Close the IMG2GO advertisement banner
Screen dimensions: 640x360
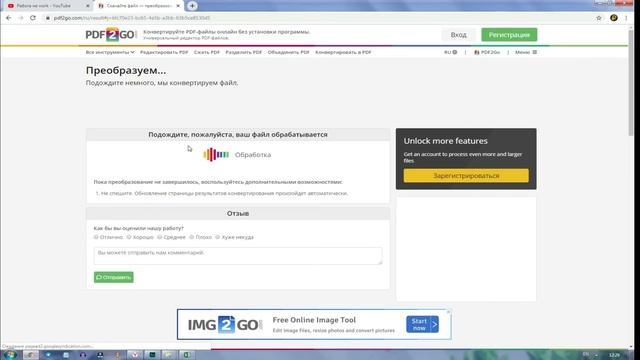click(448, 312)
